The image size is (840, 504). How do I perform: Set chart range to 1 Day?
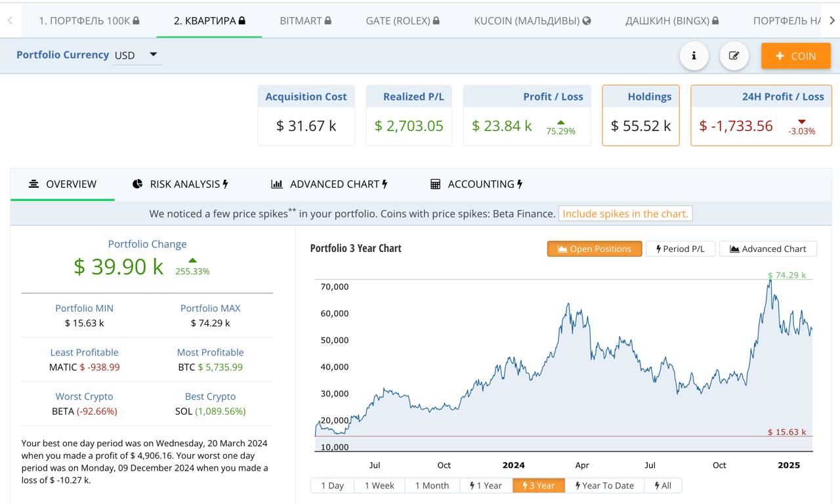[x=332, y=486]
